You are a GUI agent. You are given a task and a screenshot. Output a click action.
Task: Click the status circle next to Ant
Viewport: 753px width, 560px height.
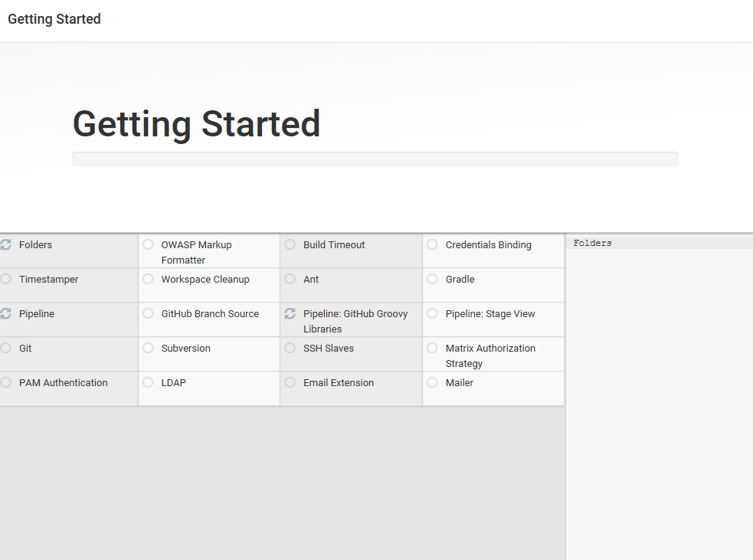click(290, 279)
